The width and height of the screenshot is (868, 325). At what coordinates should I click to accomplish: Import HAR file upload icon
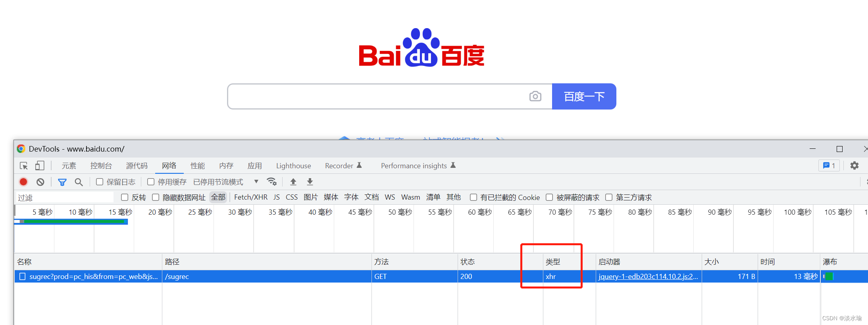(x=293, y=182)
